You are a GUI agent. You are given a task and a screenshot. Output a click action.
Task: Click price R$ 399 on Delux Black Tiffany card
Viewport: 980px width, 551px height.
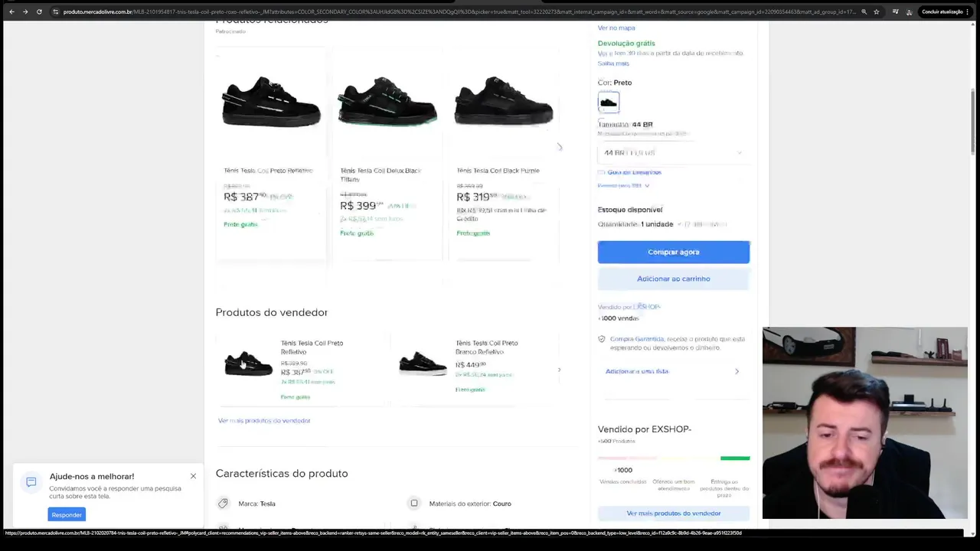(x=361, y=206)
